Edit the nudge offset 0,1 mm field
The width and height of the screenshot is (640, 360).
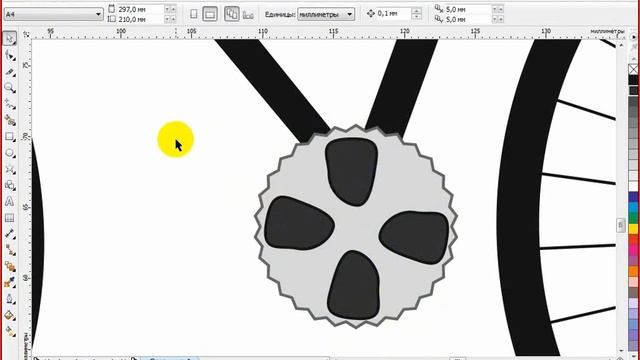tap(393, 14)
